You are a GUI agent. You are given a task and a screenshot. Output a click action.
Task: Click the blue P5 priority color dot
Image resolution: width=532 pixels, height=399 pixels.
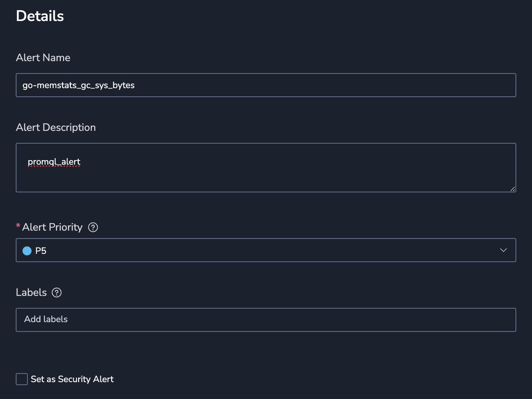(x=27, y=251)
